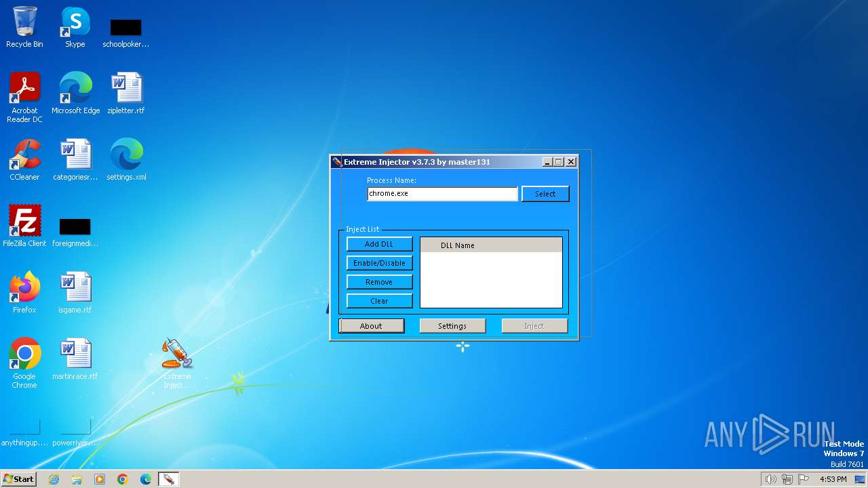Close the Extreme Injector window
This screenshot has height=488, width=868.
pos(571,162)
